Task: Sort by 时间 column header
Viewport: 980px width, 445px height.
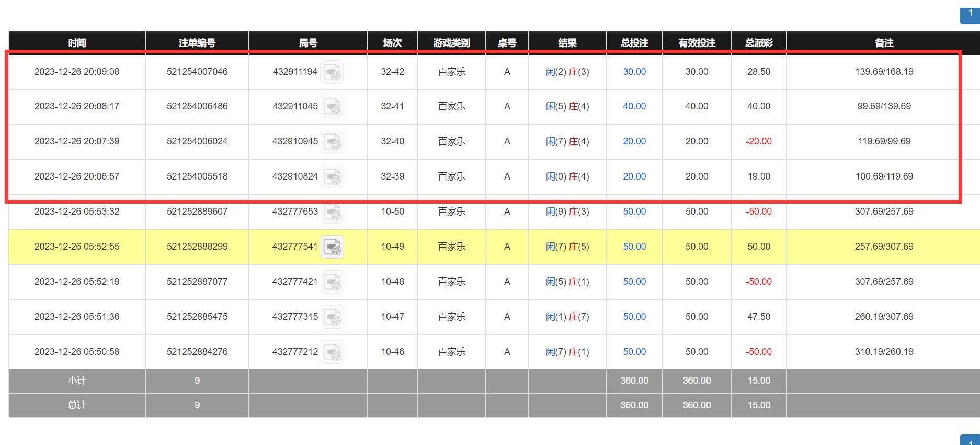Action: point(77,43)
